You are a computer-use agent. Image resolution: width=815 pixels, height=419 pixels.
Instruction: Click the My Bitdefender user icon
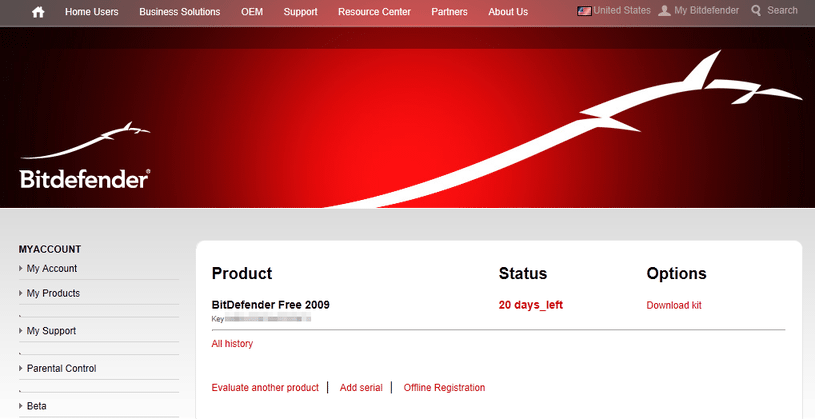[664, 10]
